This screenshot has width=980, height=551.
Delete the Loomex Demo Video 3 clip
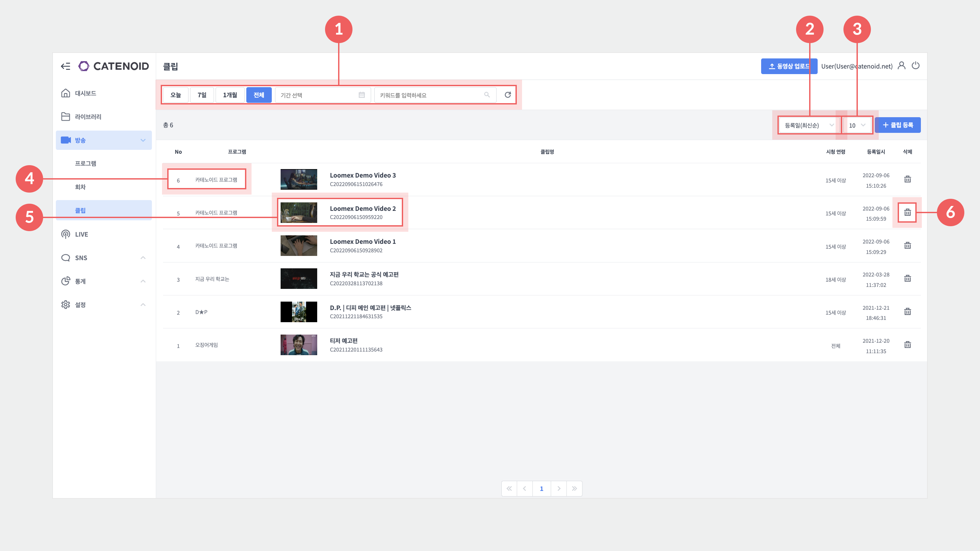(x=907, y=179)
